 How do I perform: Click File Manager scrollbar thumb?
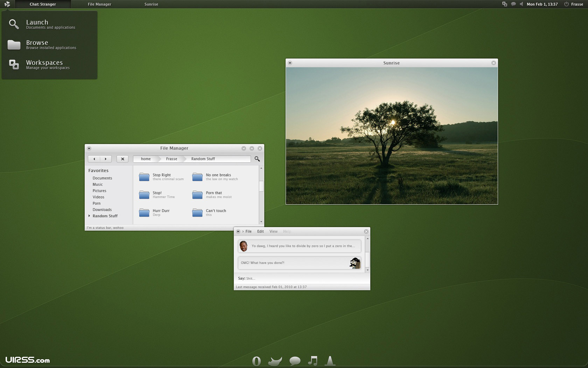(261, 186)
